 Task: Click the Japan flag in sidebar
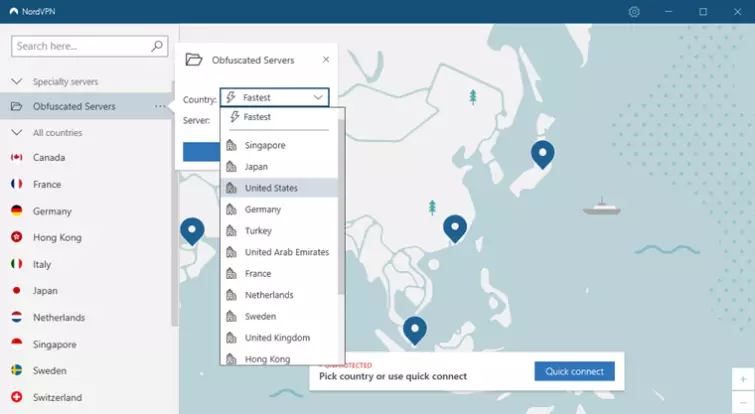click(x=17, y=290)
